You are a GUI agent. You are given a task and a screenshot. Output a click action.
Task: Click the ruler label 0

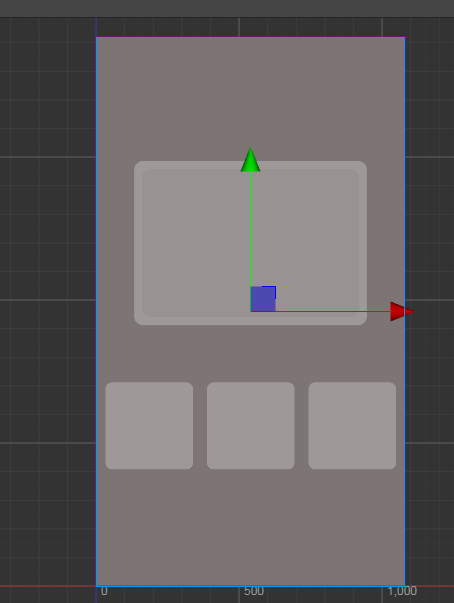tap(104, 591)
